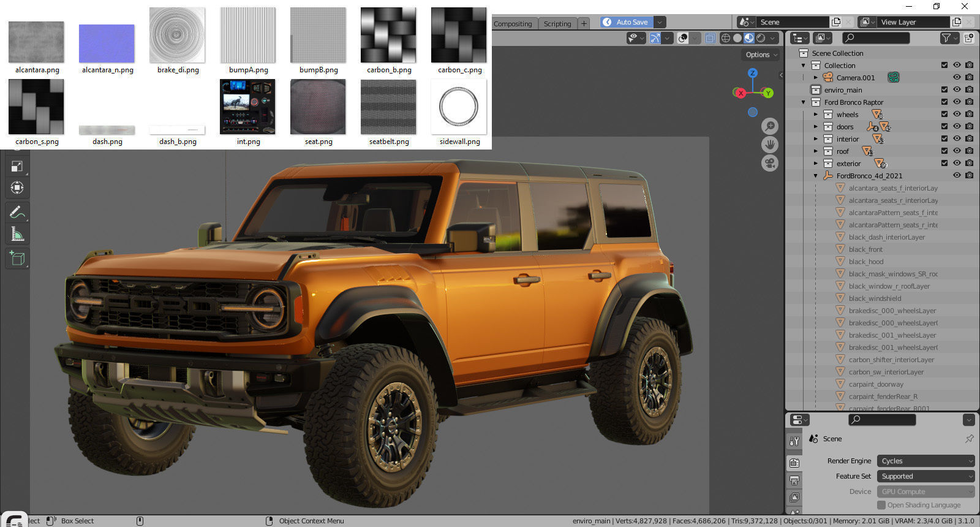Create a new scene with duplicate icon
The width and height of the screenshot is (980, 527).
836,22
